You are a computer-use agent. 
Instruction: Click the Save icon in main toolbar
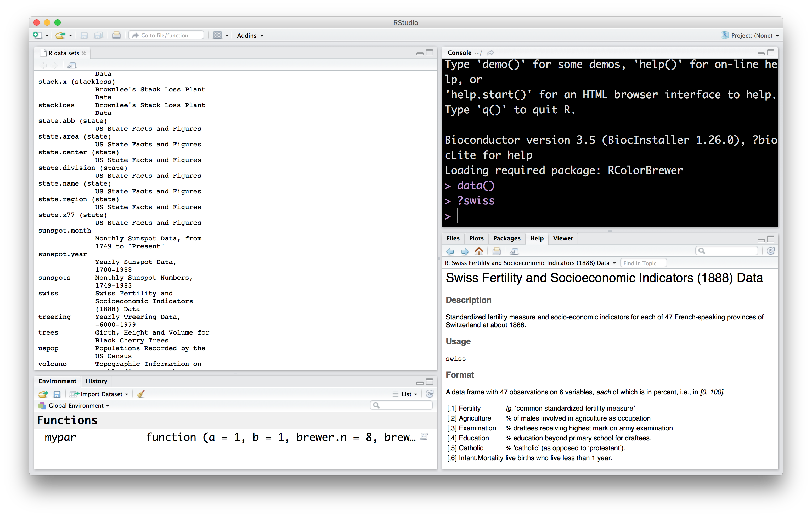tap(84, 35)
